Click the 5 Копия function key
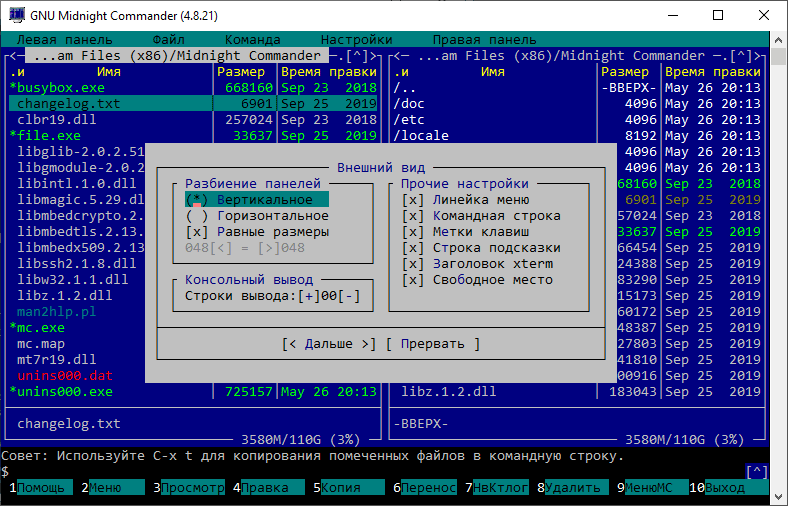 348,487
